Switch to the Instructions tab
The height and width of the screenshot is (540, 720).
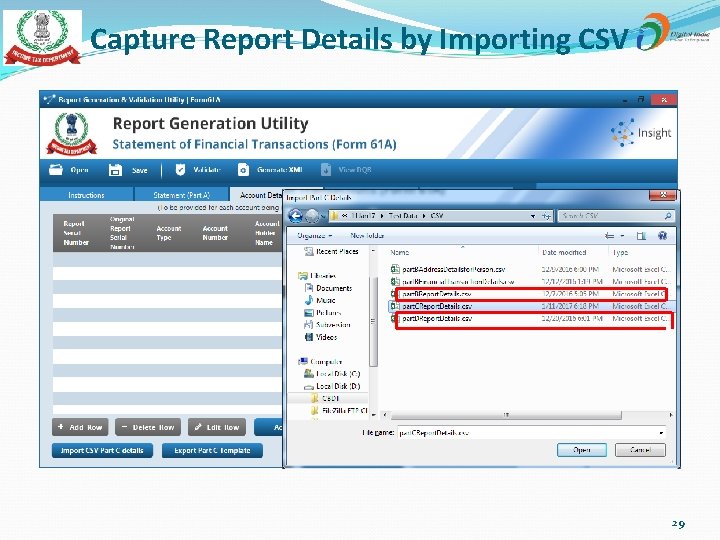tap(86, 195)
